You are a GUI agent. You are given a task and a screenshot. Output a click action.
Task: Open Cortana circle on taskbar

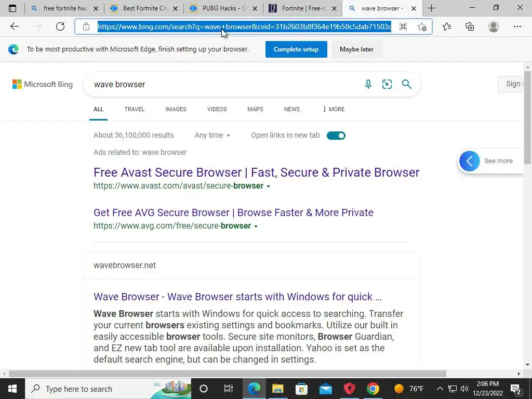(x=204, y=389)
